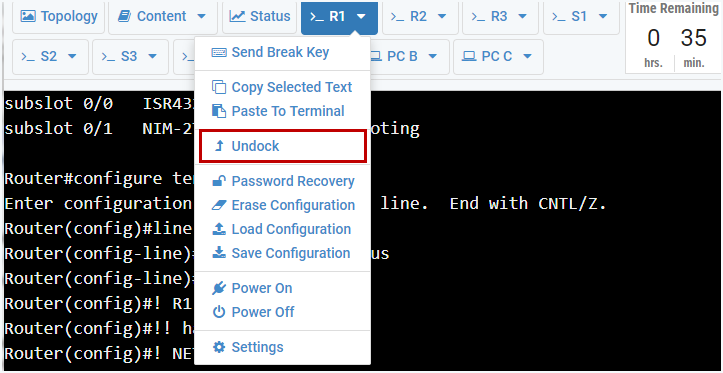Select Load Configuration

[x=283, y=229]
